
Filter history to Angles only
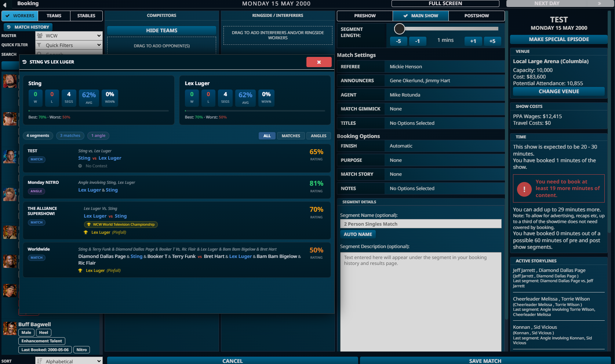coord(319,136)
